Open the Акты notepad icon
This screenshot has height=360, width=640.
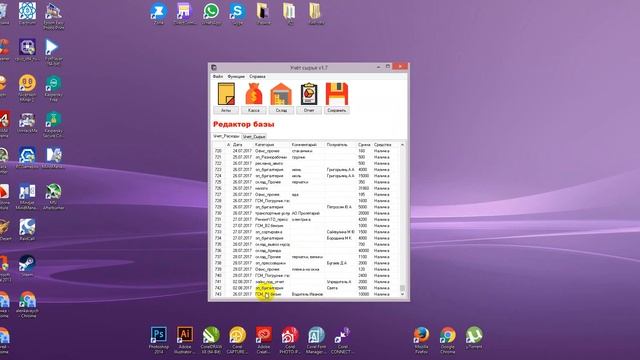point(226,94)
